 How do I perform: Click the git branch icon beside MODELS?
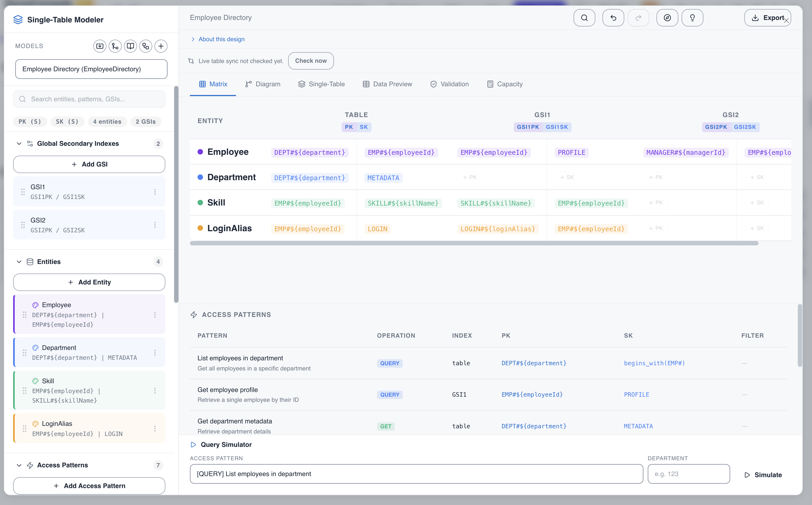pos(115,46)
